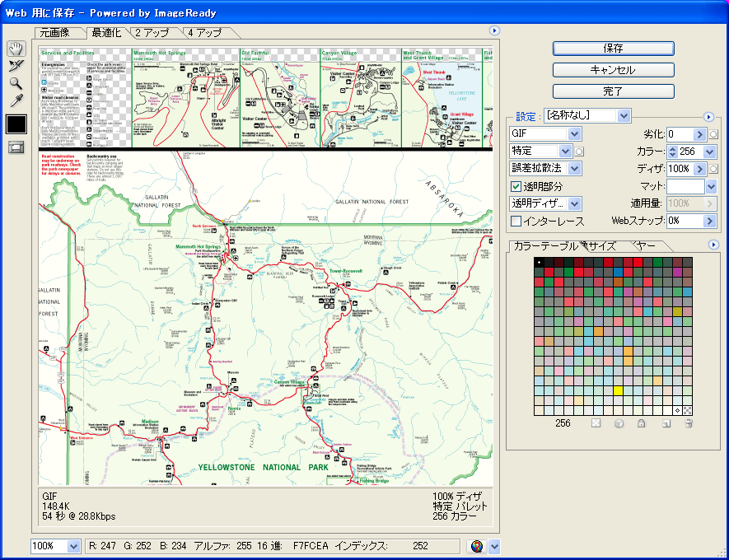The width and height of the screenshot is (729, 560).
Task: Click the 54 秒 @ 28.8Kbps text
Action: tap(79, 516)
